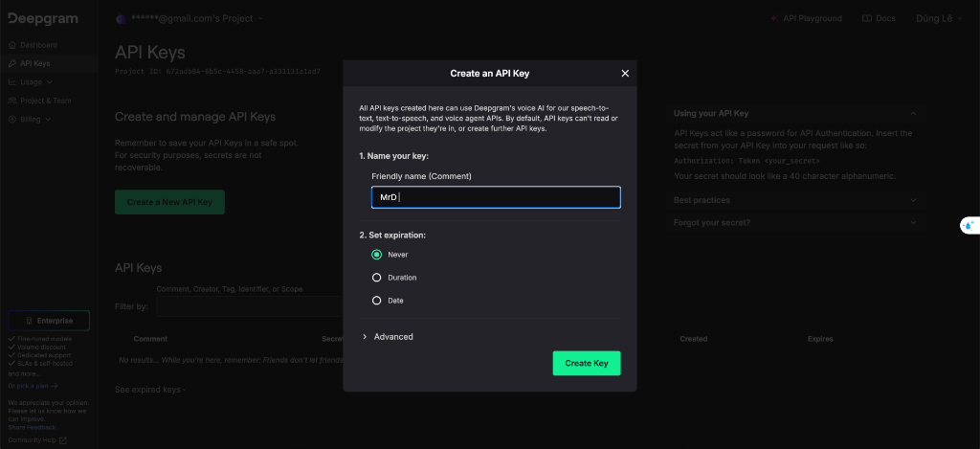Expand the Billing sidebar menu
This screenshot has height=449, width=980.
click(x=32, y=120)
